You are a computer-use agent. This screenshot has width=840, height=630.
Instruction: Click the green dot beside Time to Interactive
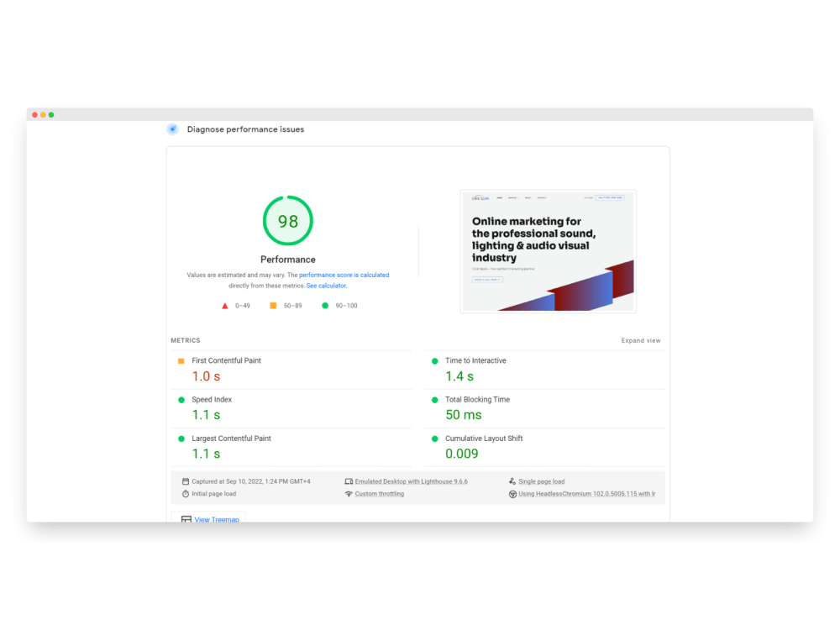[x=434, y=361]
